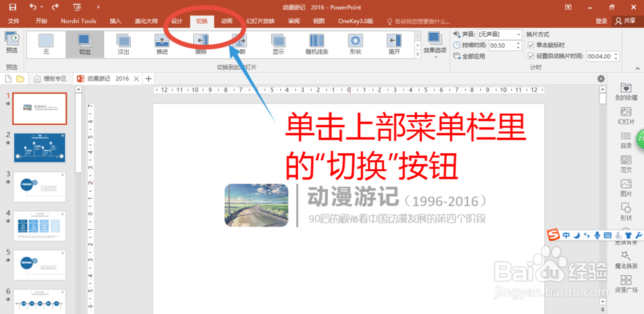Increase duration with 持续时间 spinner
This screenshot has width=644, height=314.
click(519, 44)
